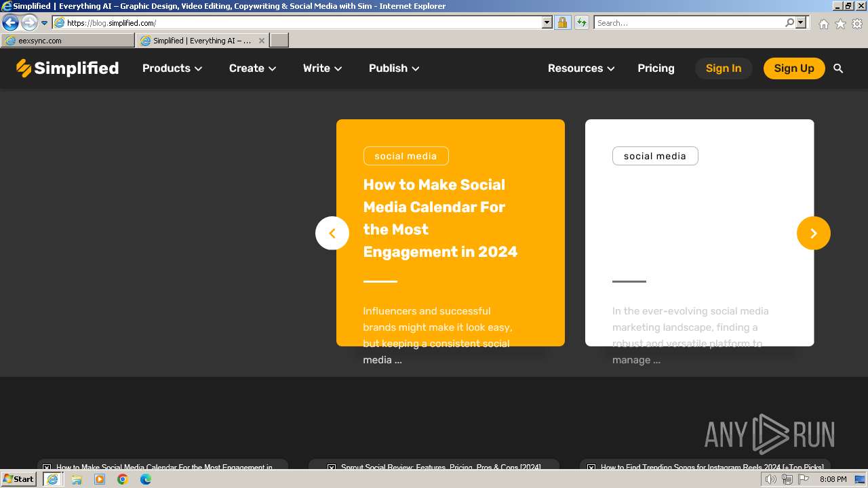Click Internet Explorer taskbar icon
The width and height of the screenshot is (868, 488).
pos(52,479)
